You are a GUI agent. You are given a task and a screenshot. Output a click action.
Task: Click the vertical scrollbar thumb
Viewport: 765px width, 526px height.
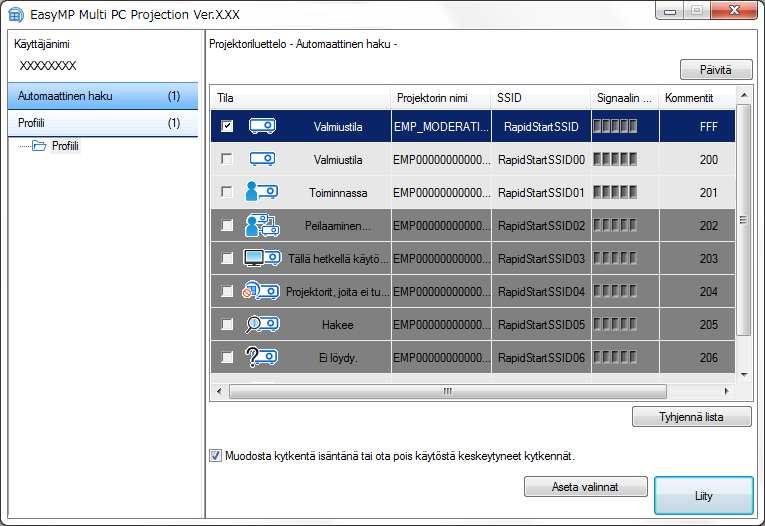pyautogui.click(x=744, y=220)
